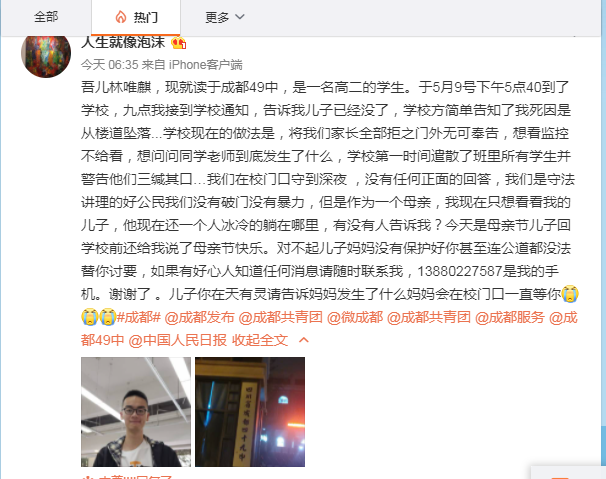Screen dimensions: 606x479
Task: Click the username 人生就像泡沫
Action: coord(123,42)
